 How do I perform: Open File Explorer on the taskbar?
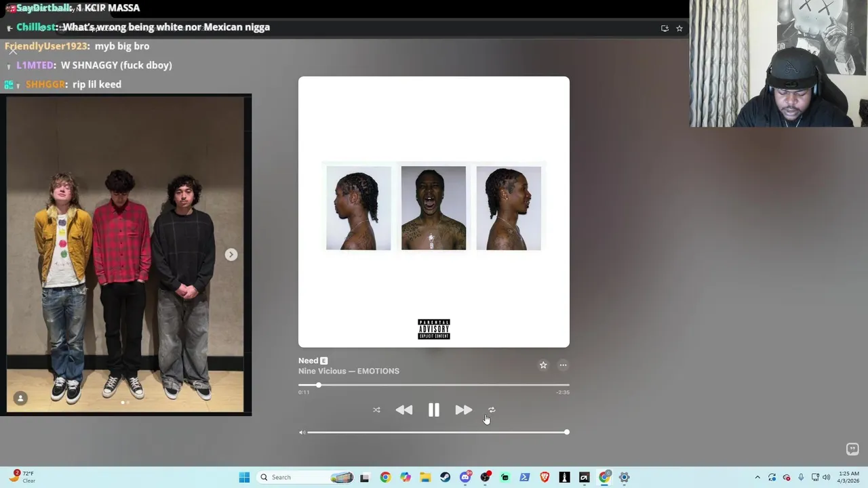425,477
